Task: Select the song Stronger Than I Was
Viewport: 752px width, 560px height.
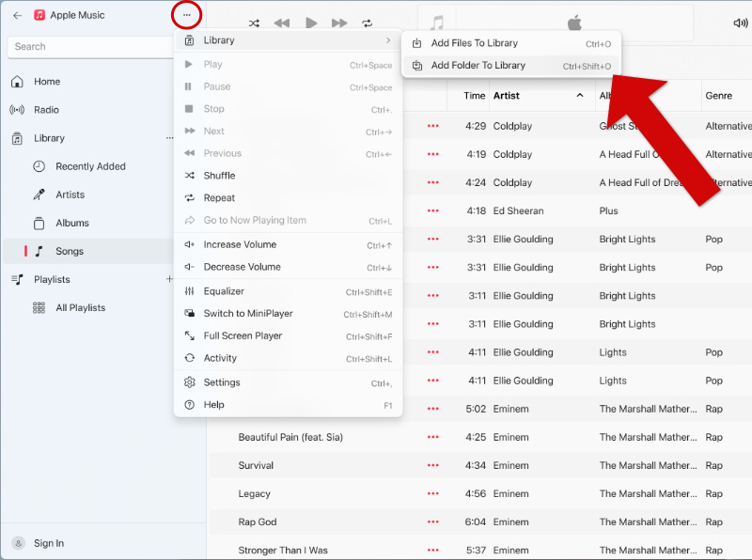Action: click(283, 551)
